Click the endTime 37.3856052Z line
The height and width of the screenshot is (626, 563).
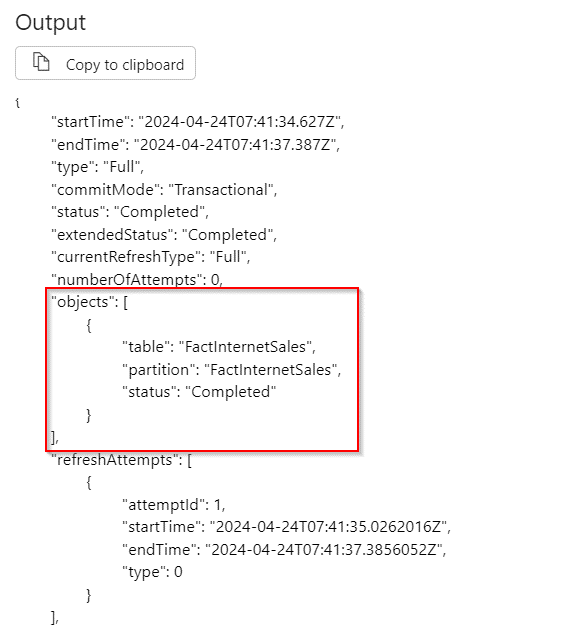284,550
